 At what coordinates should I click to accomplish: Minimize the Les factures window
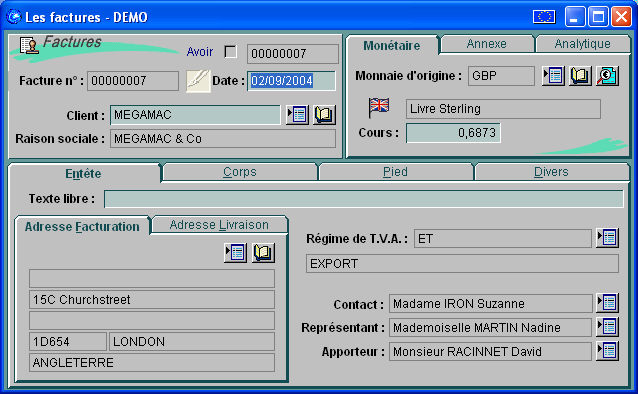coord(575,17)
